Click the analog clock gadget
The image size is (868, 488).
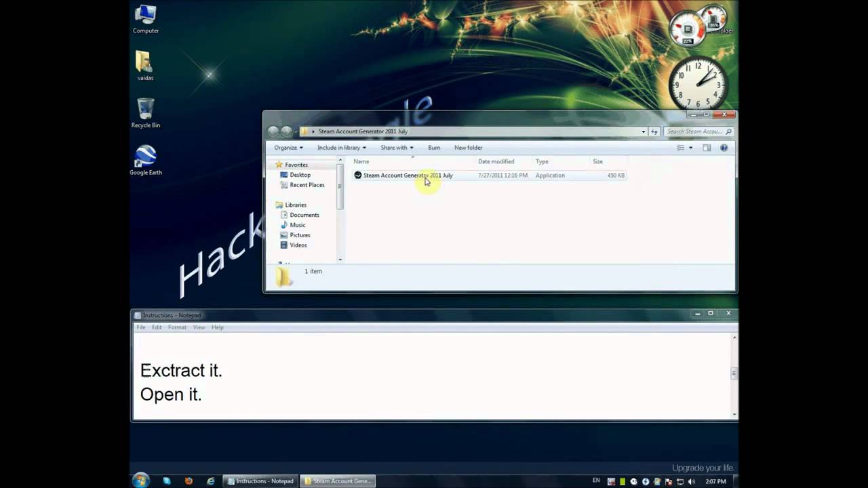coord(698,84)
